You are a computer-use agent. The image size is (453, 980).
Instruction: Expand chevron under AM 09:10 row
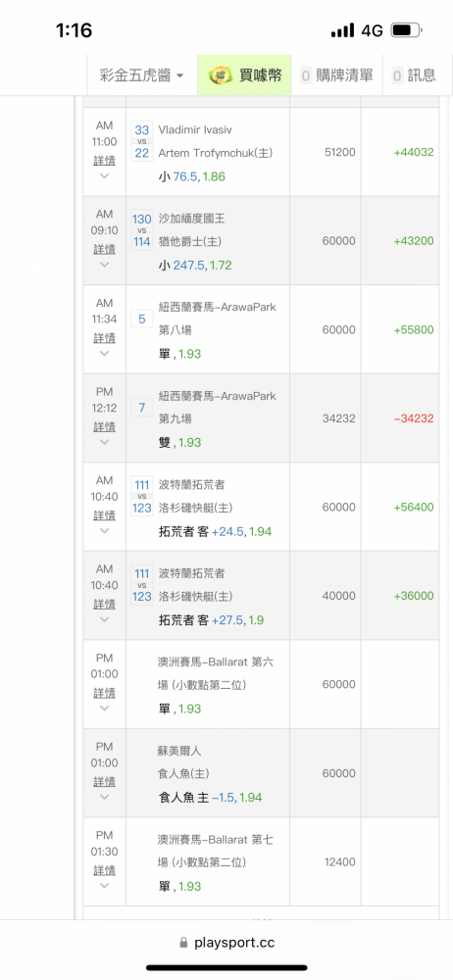[x=105, y=265]
